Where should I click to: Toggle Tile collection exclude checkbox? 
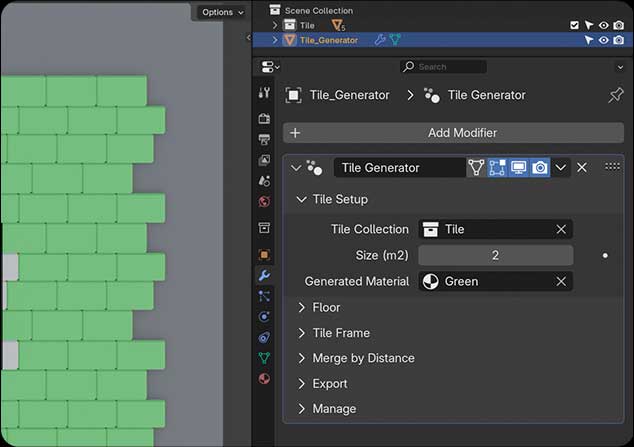tap(574, 25)
